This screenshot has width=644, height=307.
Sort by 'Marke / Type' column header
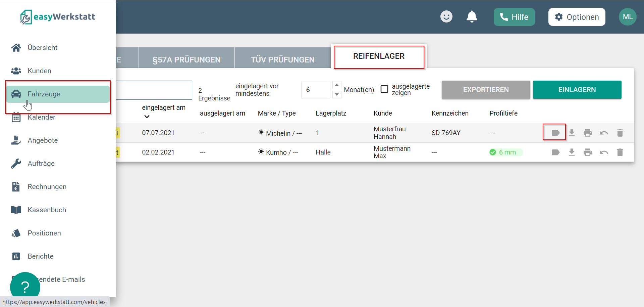coord(277,114)
